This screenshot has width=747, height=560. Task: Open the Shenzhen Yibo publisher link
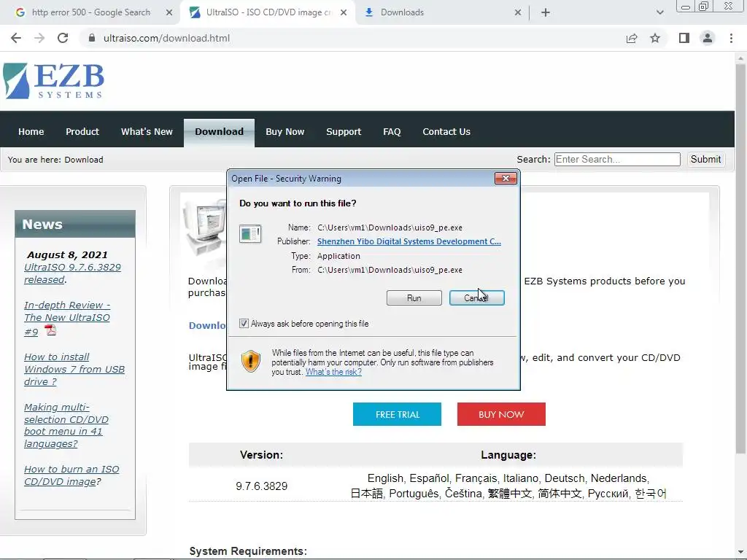[x=409, y=241]
